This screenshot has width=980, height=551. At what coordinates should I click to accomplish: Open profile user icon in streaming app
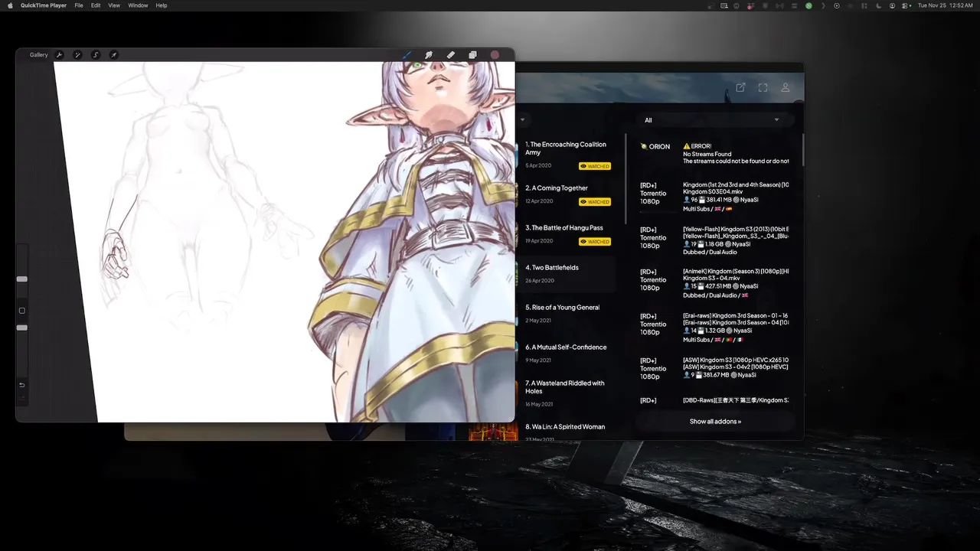point(785,88)
